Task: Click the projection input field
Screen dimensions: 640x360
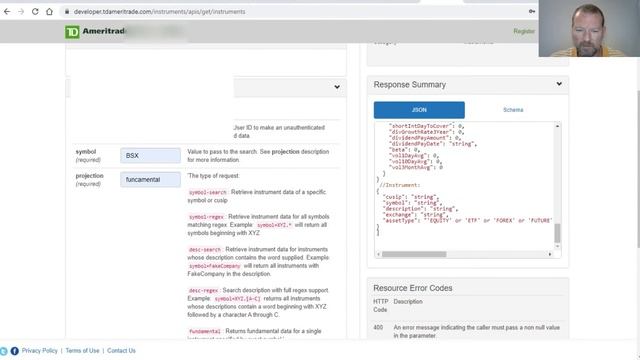Action: 150,180
